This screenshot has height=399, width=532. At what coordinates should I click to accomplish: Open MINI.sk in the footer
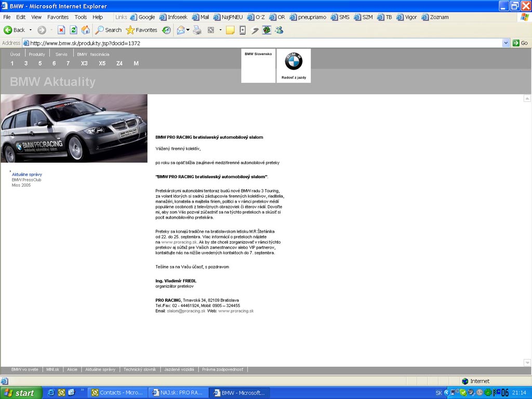click(52, 369)
